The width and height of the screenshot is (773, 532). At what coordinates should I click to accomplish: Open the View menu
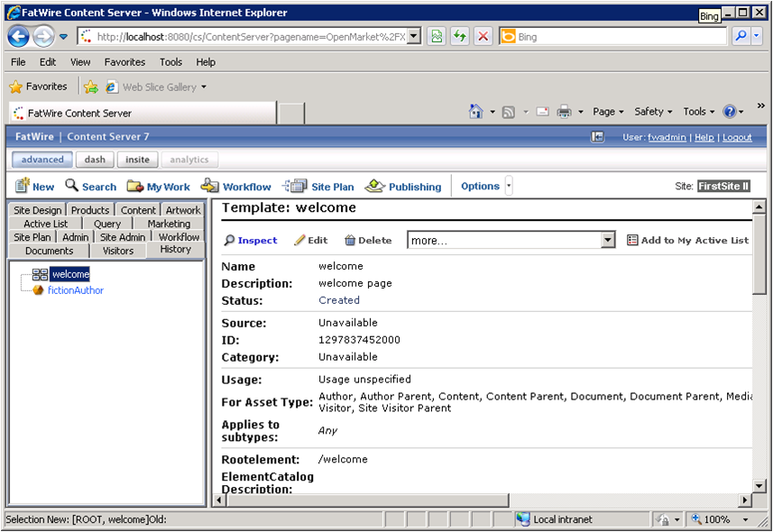click(x=80, y=62)
